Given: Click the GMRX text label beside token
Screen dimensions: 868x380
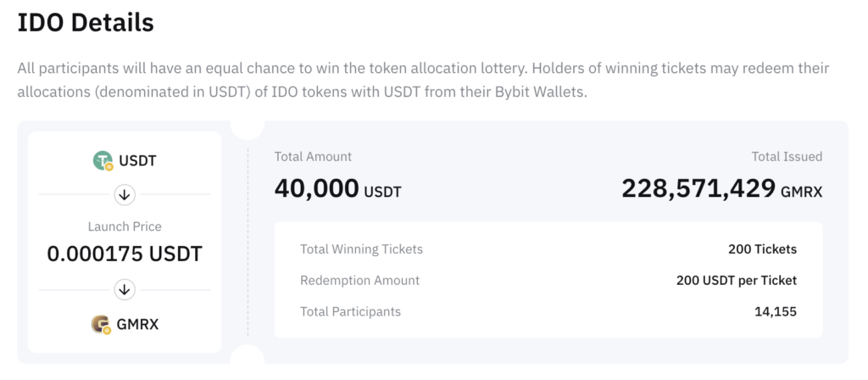Looking at the screenshot, I should coord(137,324).
